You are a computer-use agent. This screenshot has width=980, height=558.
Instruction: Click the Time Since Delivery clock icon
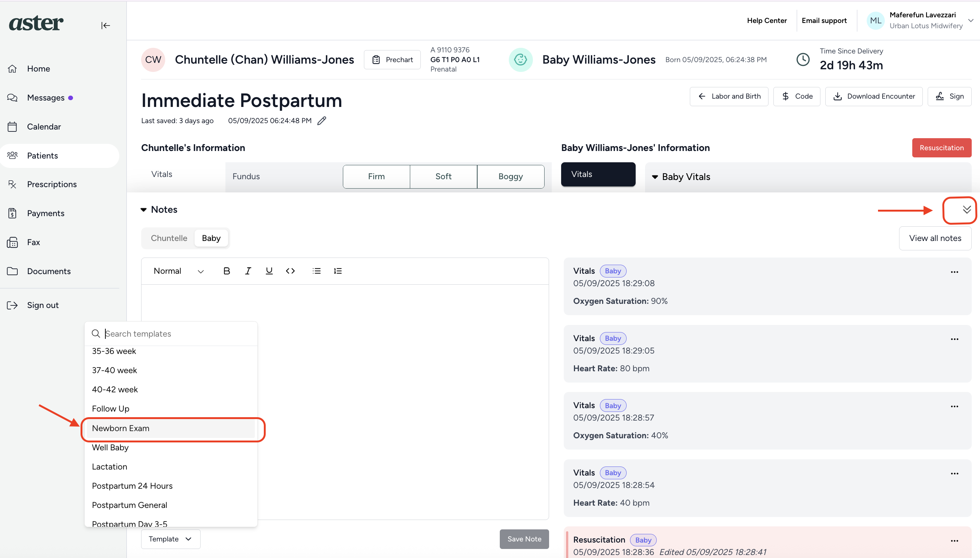click(803, 59)
